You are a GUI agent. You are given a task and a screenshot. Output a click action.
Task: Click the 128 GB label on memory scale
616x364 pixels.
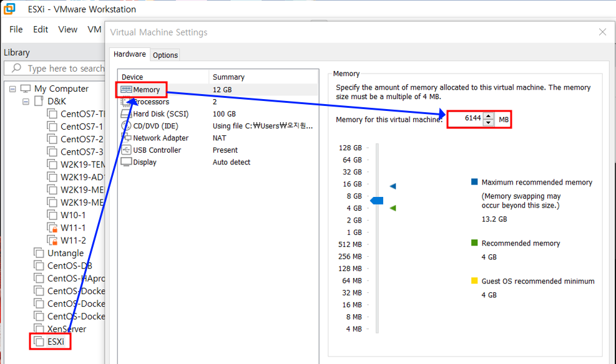(x=350, y=148)
